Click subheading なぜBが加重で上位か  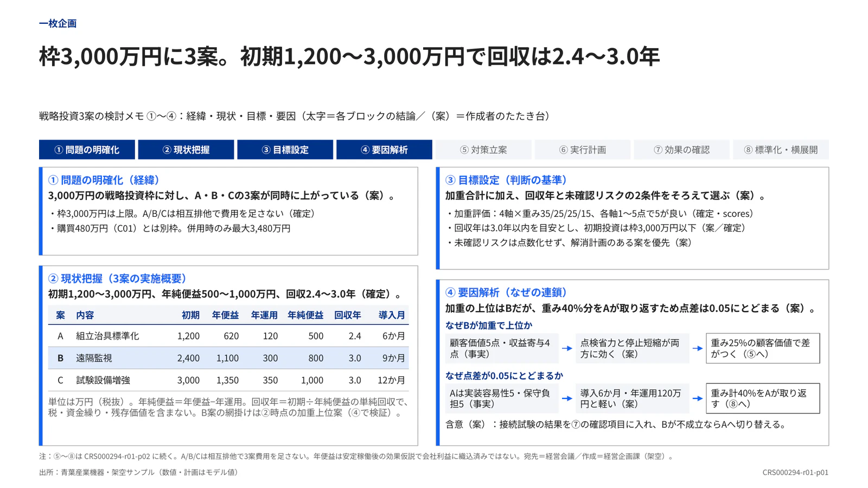pyautogui.click(x=489, y=325)
